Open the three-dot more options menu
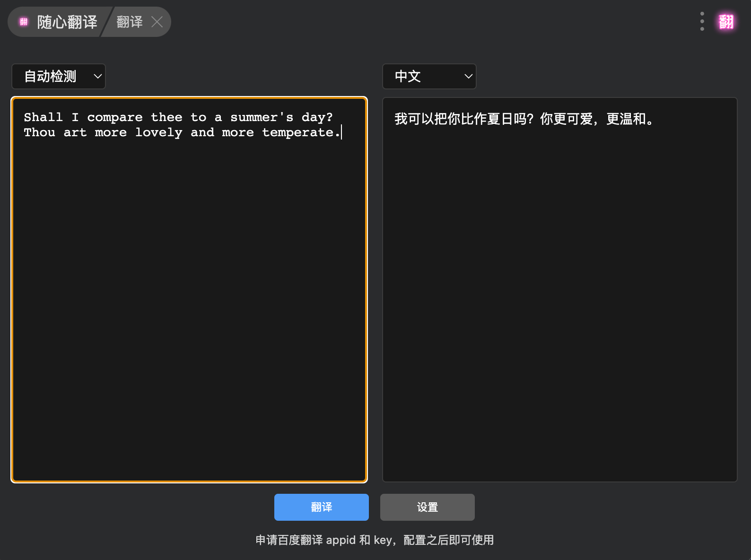751x560 pixels. coord(702,22)
